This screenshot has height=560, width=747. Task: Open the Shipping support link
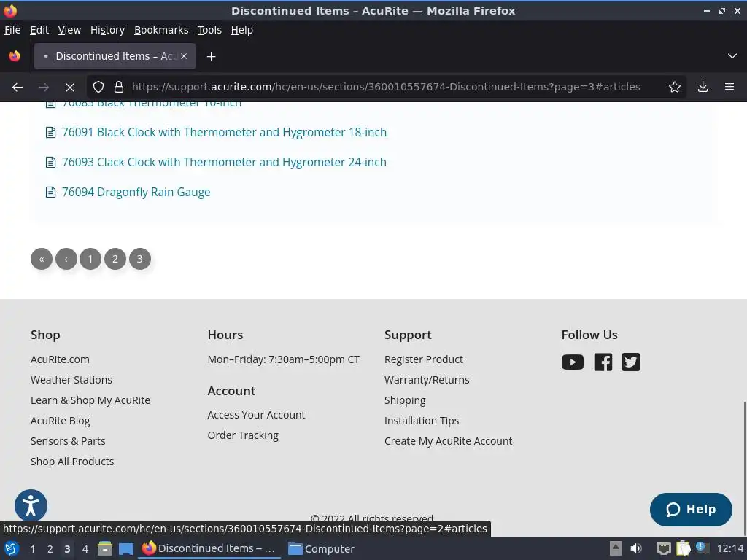(406, 400)
